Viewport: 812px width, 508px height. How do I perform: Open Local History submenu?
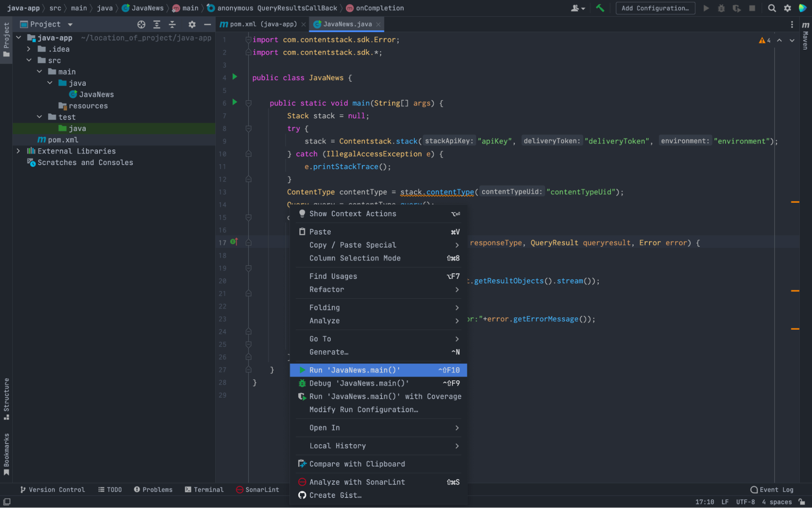[x=378, y=446]
